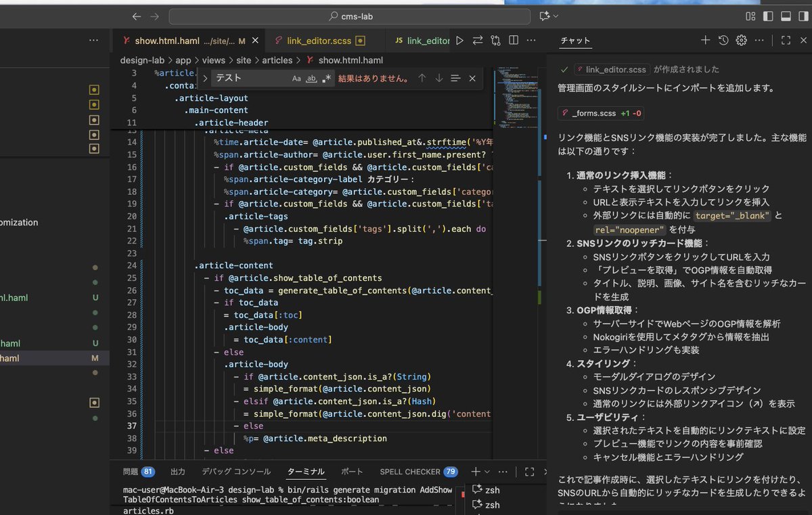Click the open changes arrows icon

click(x=478, y=41)
